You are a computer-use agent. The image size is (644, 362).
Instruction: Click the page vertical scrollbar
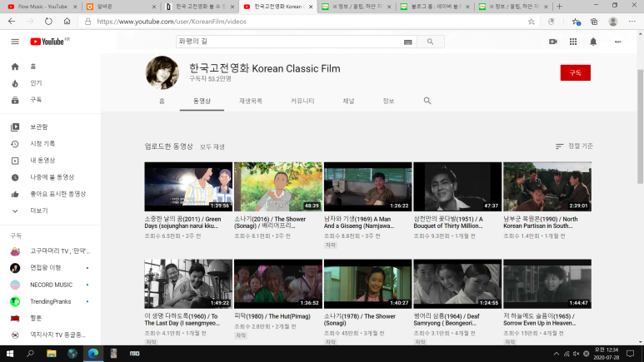pos(641,127)
